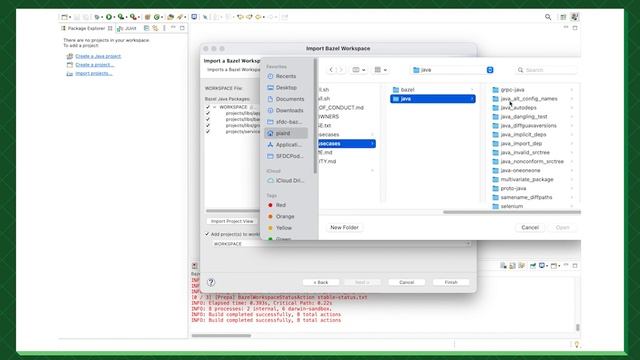The width and height of the screenshot is (640, 360).
Task: Click Collapse All icon in Package Explorer
Action: tap(147, 28)
